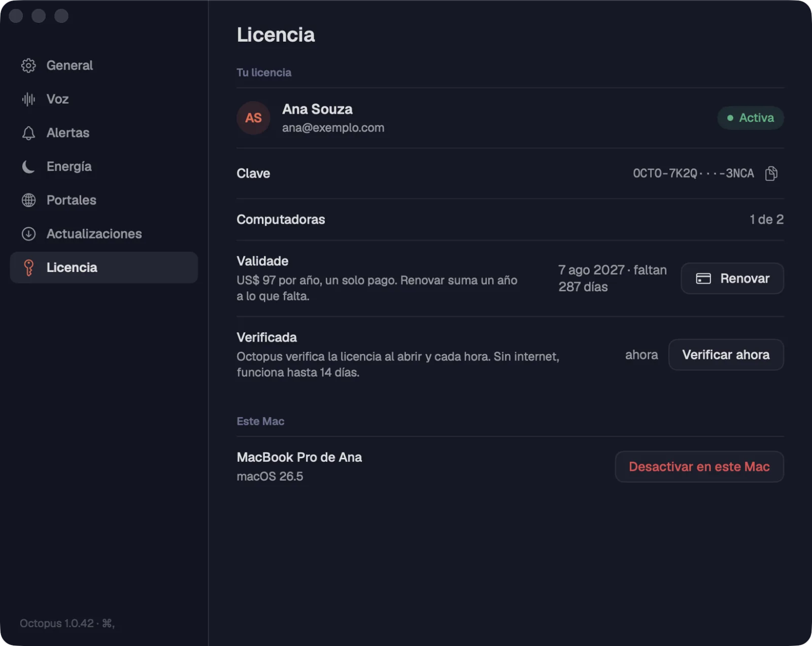Switch to the Voz section
812x646 pixels.
click(104, 99)
